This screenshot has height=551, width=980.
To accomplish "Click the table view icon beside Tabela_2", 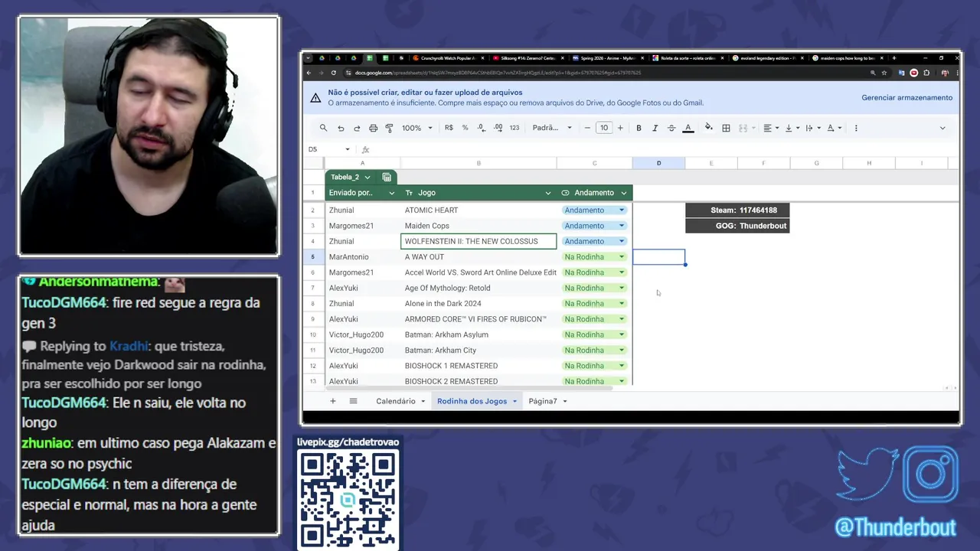I will coord(387,177).
